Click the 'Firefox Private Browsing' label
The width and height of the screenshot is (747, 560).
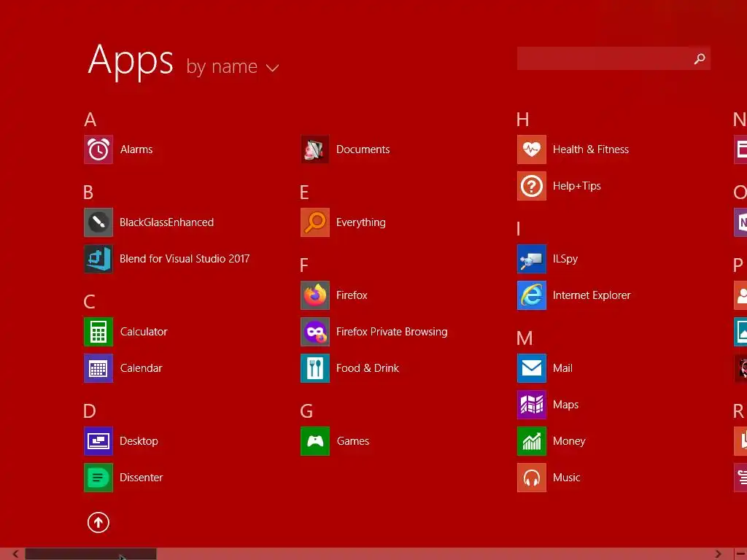392,332
